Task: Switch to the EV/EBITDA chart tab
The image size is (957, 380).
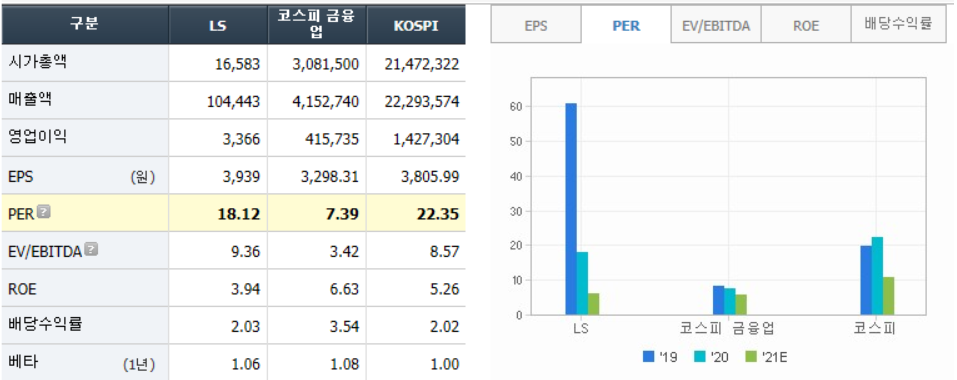Action: [716, 26]
